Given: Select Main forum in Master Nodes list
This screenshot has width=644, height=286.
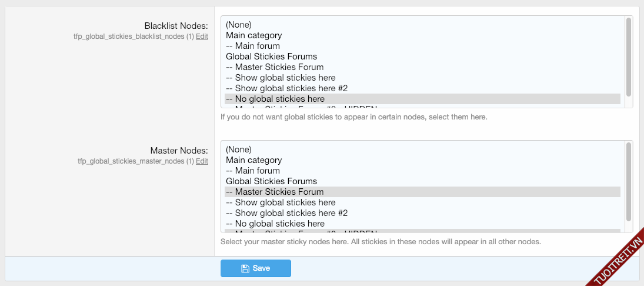Looking at the screenshot, I should tap(253, 171).
